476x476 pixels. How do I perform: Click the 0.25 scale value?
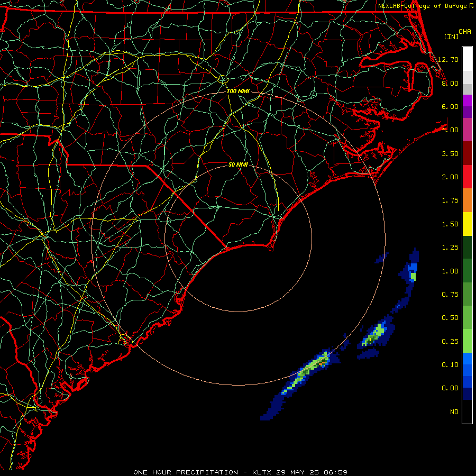(x=450, y=342)
